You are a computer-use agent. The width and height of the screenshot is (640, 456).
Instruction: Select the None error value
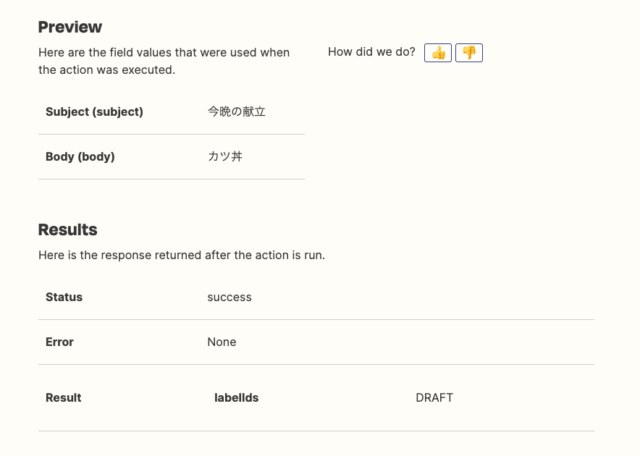[x=222, y=342]
